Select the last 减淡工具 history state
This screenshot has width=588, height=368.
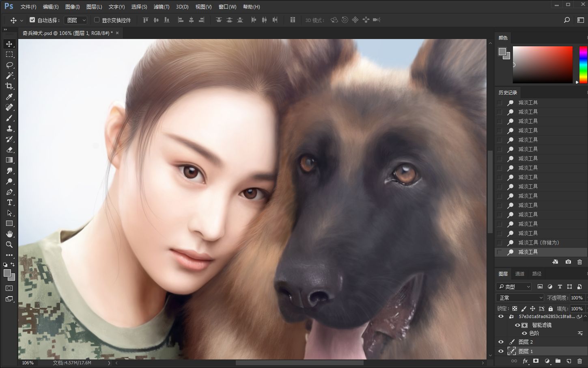click(541, 252)
